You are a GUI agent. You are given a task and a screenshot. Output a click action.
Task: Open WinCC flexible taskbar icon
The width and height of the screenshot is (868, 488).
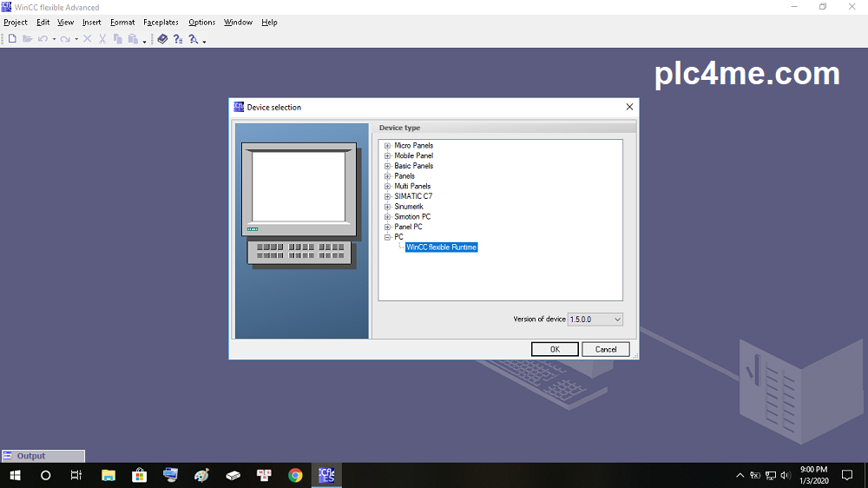coord(327,475)
